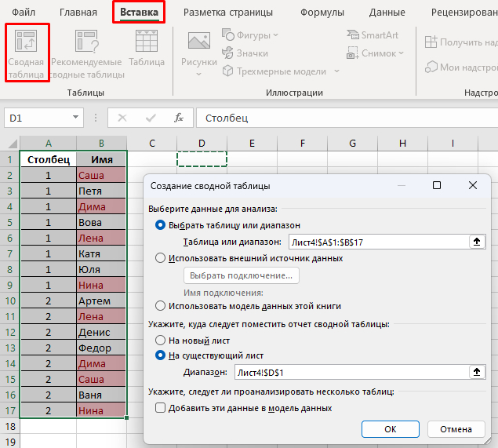Click the Рисунки (Pictures) icon
Screen dimensions: 498x448
tap(198, 49)
